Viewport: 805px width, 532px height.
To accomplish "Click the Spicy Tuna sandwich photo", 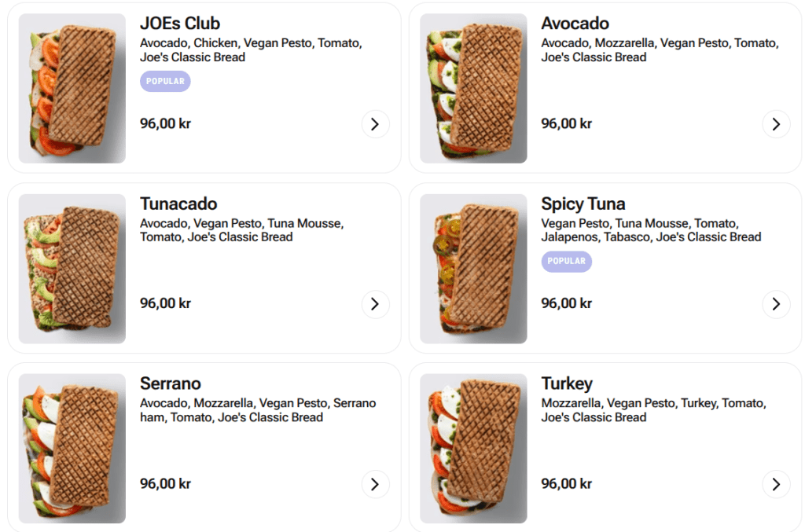I will pos(473,269).
